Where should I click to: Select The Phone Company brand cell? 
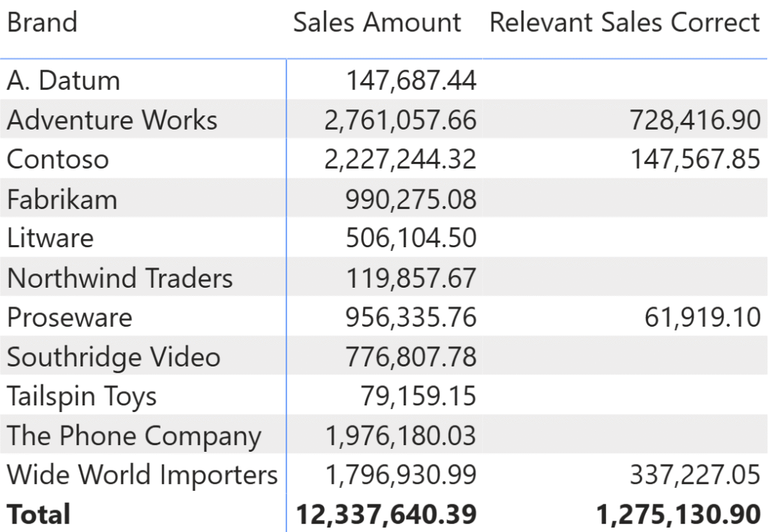[x=134, y=436]
